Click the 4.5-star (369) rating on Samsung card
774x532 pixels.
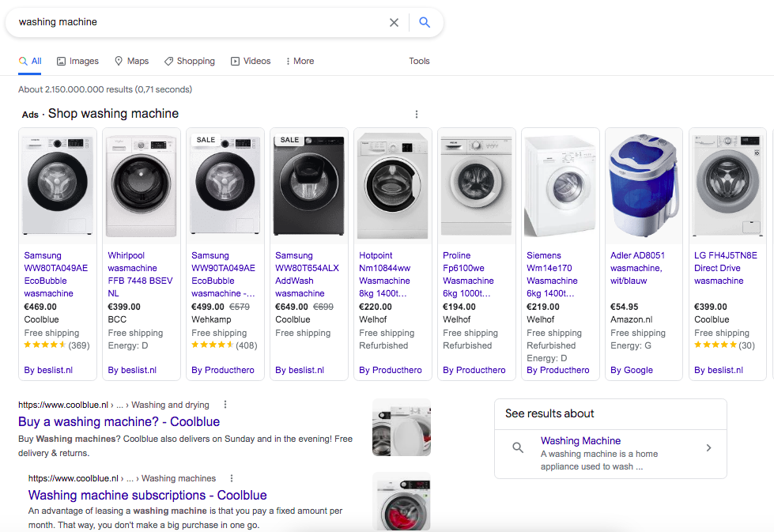57,345
